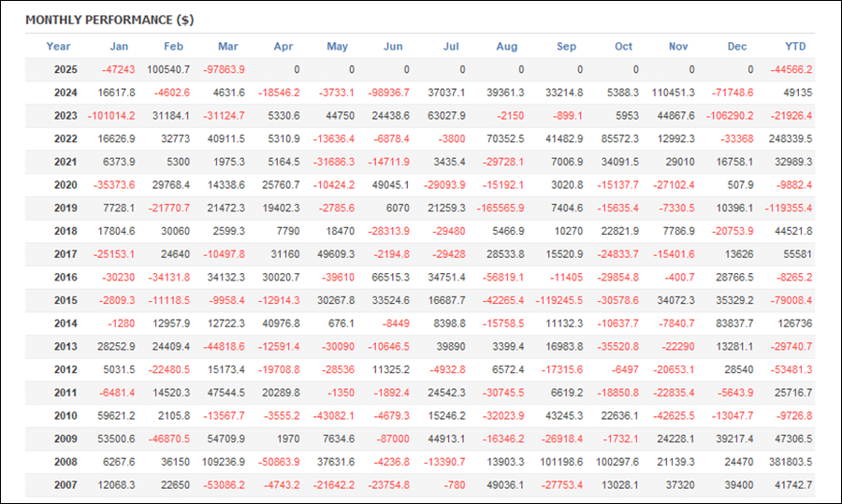Viewport: 842px width, 504px height.
Task: Select the 2024 year row label
Action: coord(65,93)
